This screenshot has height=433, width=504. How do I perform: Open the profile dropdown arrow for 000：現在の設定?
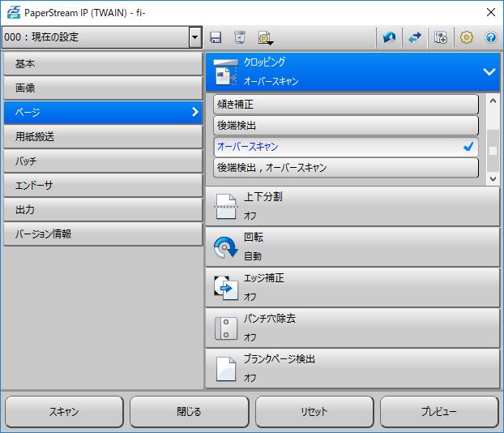(x=195, y=37)
